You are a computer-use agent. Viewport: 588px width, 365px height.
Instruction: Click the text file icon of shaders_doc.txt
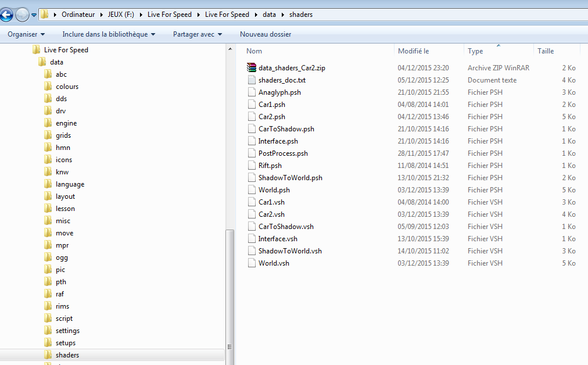[x=251, y=80]
